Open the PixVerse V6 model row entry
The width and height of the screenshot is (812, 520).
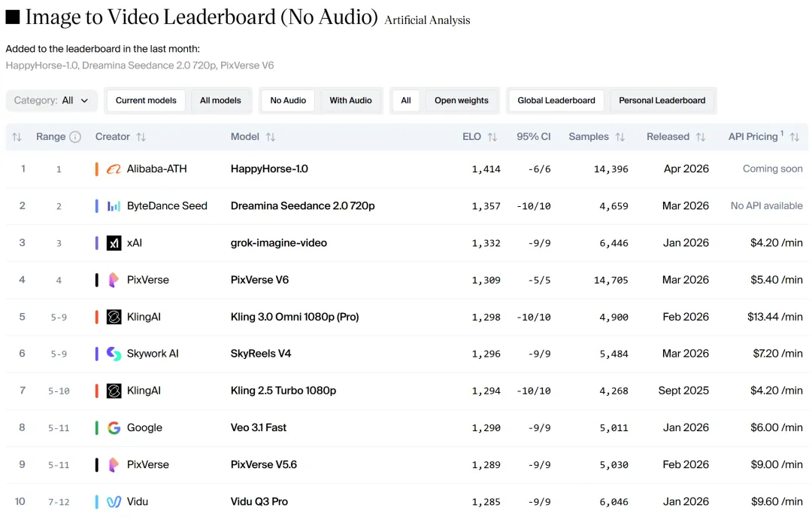tap(259, 280)
